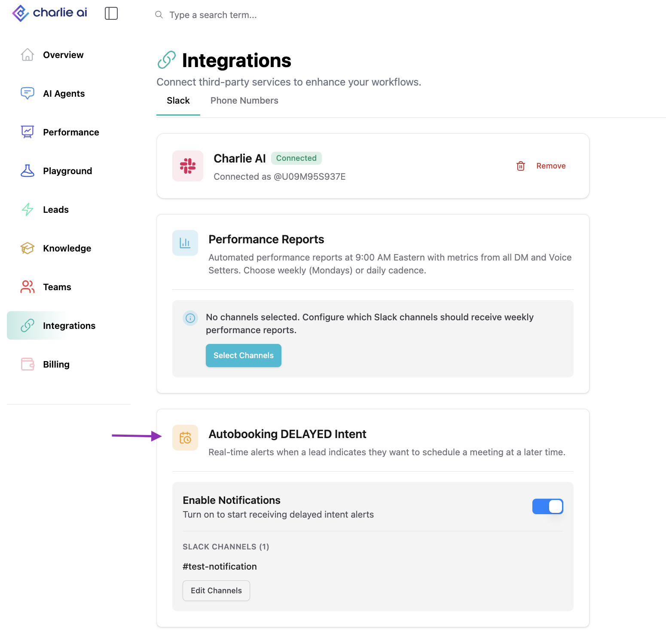Click the Overview home icon
666x644 pixels.
27,55
